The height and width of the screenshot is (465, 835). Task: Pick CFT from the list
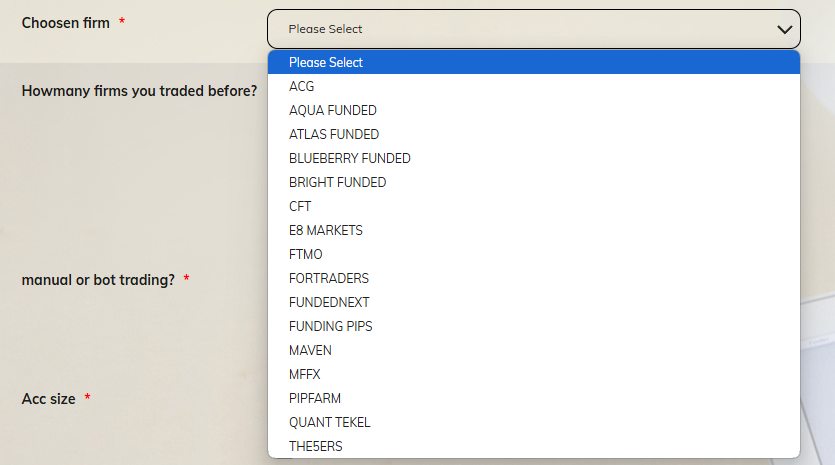pos(534,206)
